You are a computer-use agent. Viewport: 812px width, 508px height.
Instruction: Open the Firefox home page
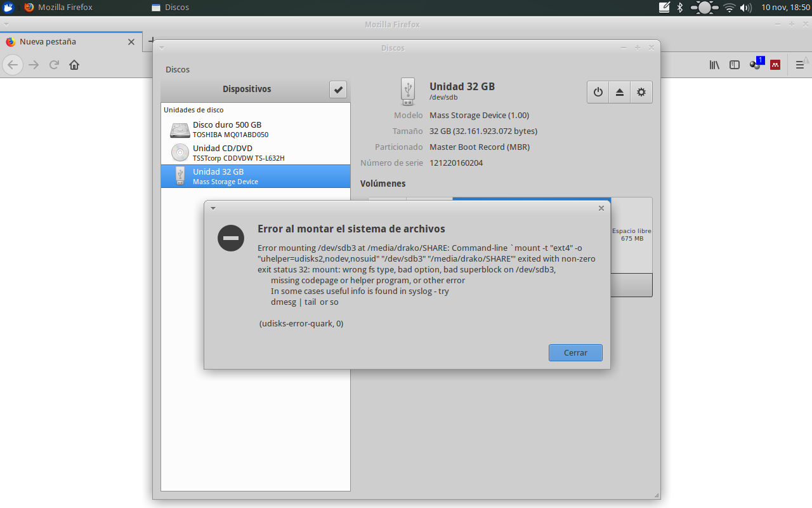(74, 65)
